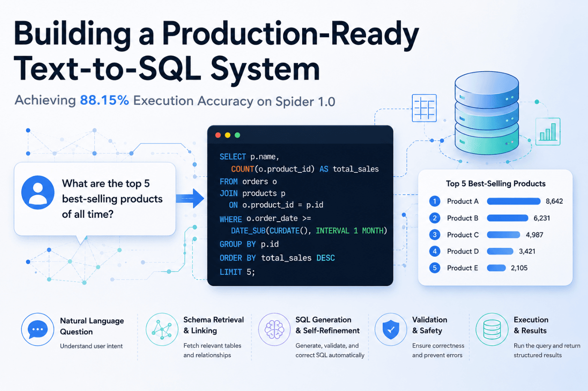Click the 'SQL Generation & Self-Refinement' heading
The height and width of the screenshot is (391, 588).
327,325
